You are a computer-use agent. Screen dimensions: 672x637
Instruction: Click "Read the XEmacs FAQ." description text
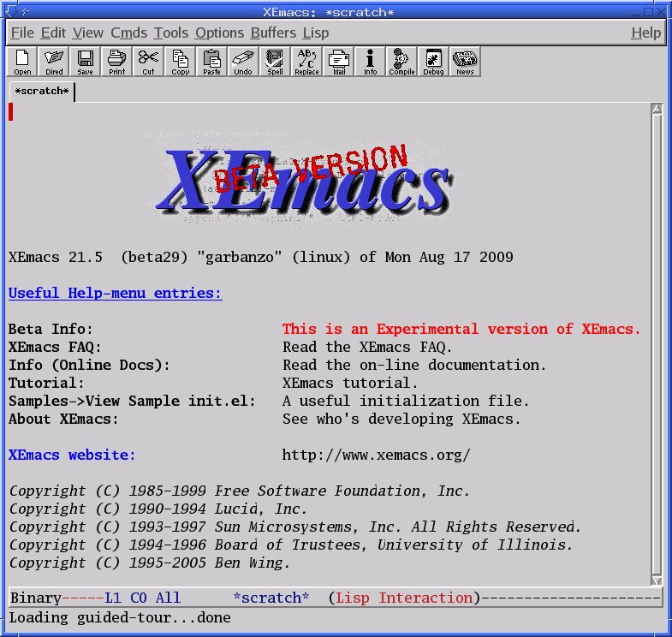(x=367, y=348)
